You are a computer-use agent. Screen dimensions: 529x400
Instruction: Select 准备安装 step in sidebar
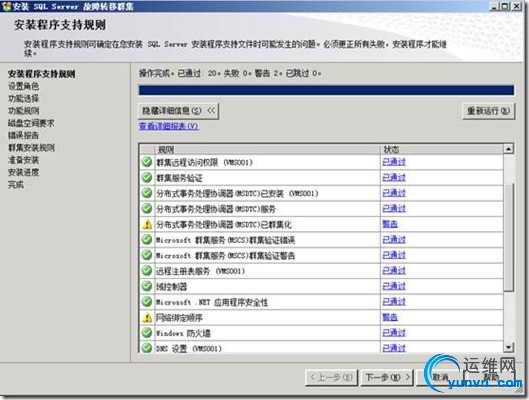click(x=23, y=160)
